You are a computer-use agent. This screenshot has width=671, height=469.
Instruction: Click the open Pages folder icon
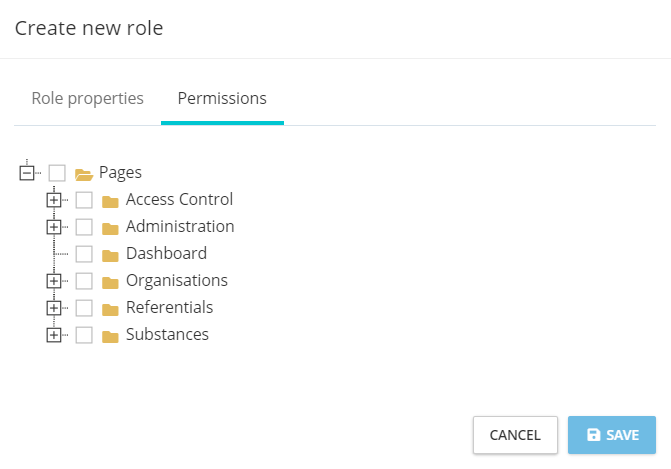(x=84, y=173)
